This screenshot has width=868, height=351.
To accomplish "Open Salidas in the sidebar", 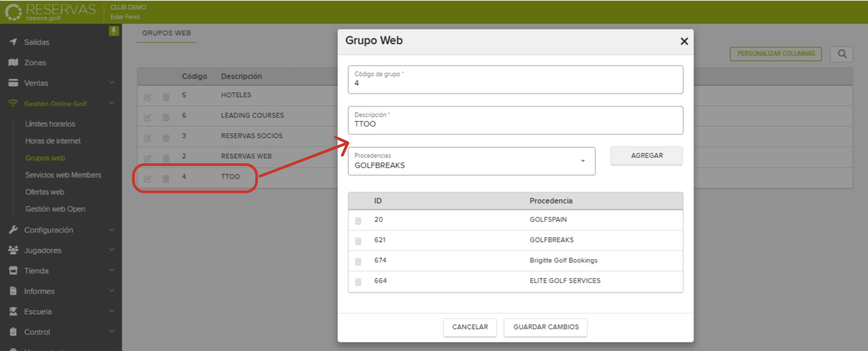I will 36,42.
